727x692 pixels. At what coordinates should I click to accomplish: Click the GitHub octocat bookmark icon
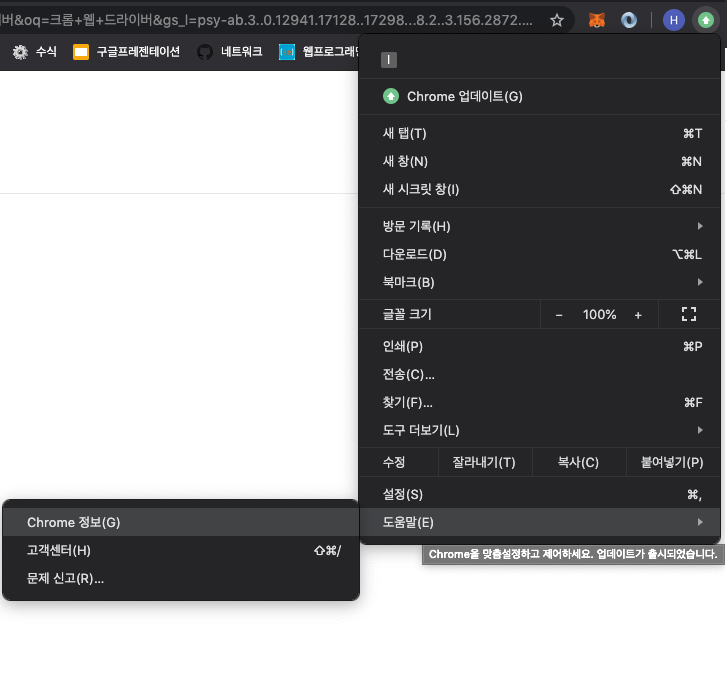coord(205,52)
